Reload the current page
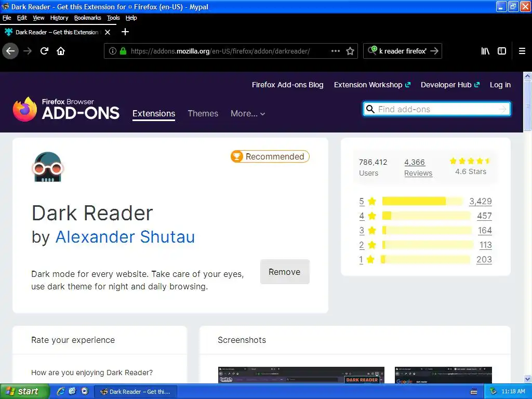The height and width of the screenshot is (399, 532). click(x=44, y=51)
